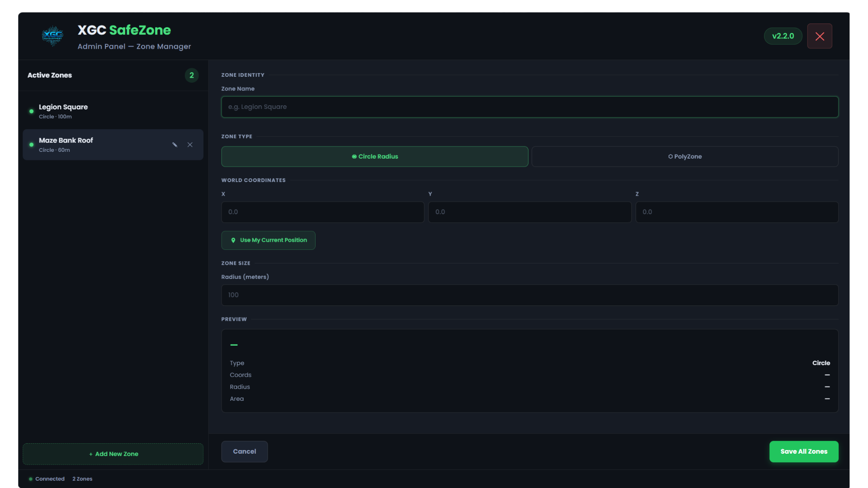
Task: Click the Radius (meters) input
Action: click(530, 295)
